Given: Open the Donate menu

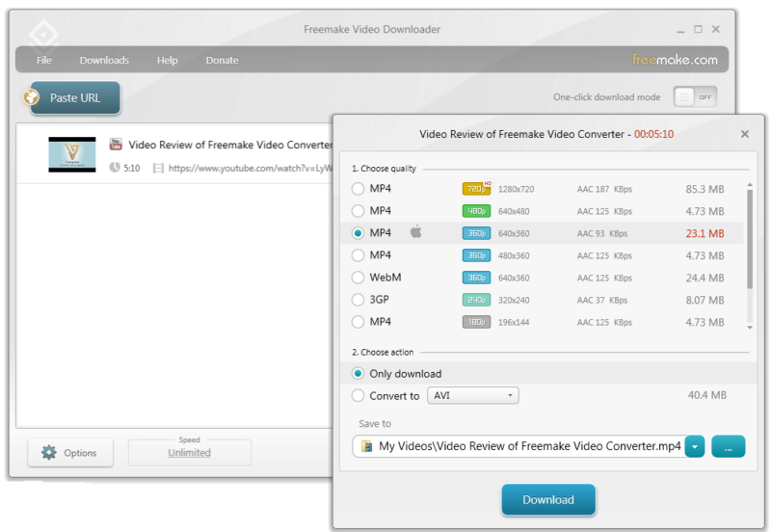Looking at the screenshot, I should [223, 60].
